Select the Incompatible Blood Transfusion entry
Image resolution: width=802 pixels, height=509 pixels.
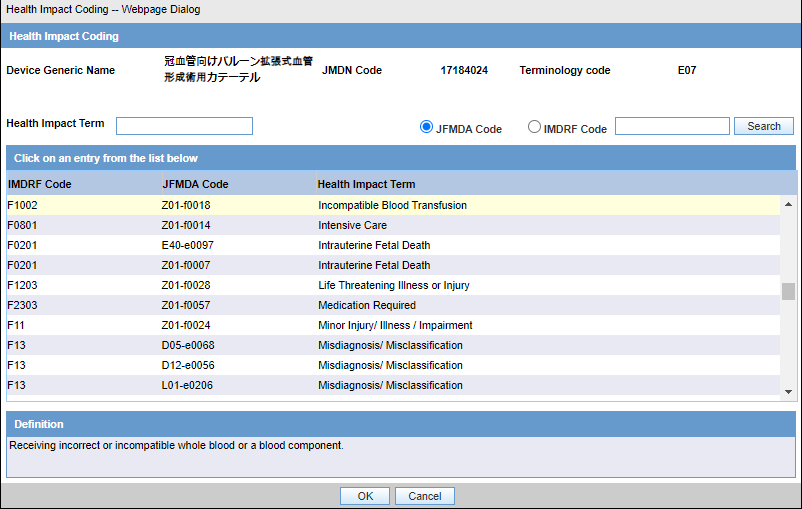pos(393,205)
